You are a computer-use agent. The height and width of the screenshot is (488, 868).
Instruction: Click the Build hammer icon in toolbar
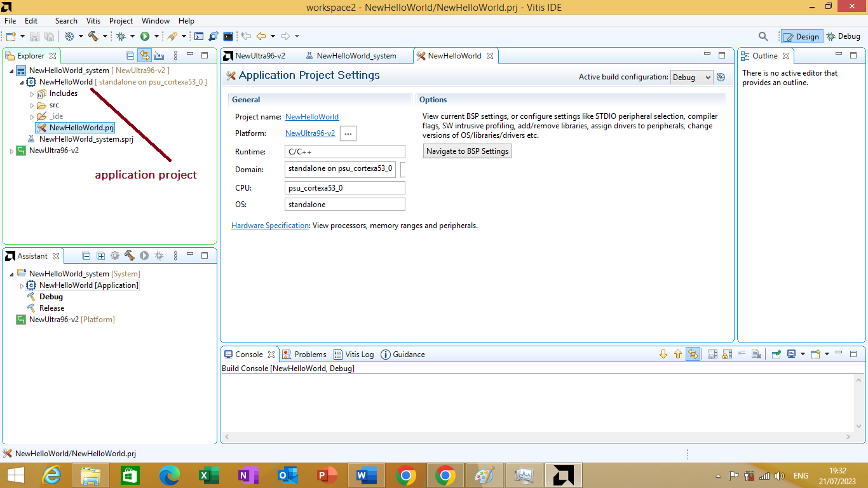point(93,36)
